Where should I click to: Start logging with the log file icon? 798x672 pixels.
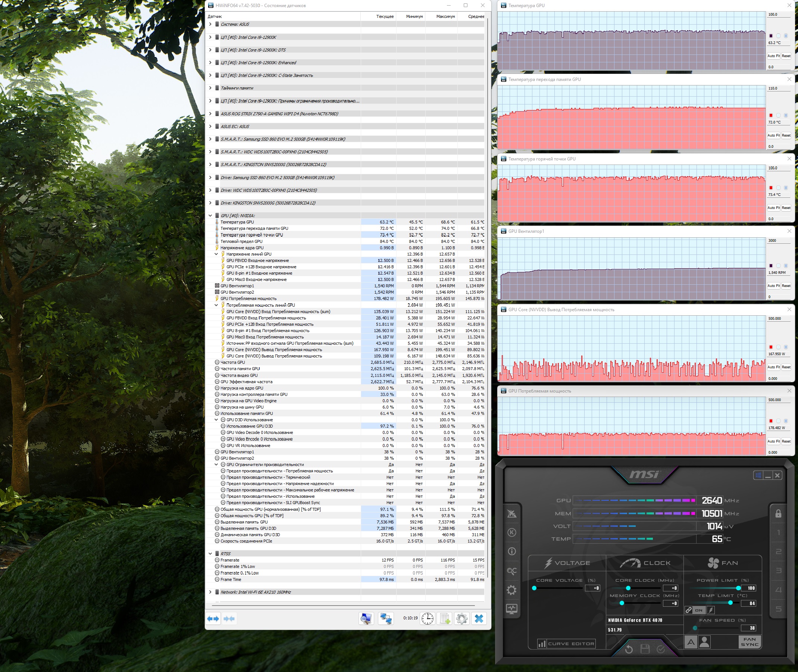click(x=445, y=618)
